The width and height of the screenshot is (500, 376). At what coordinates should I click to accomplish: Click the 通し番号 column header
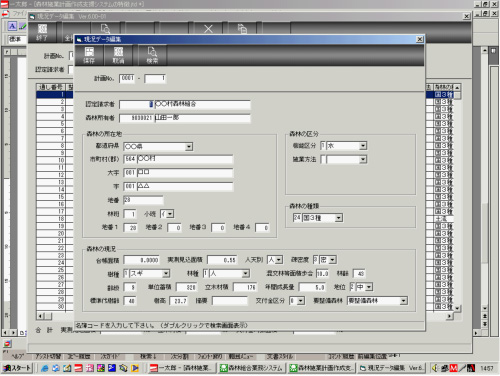pos(51,87)
